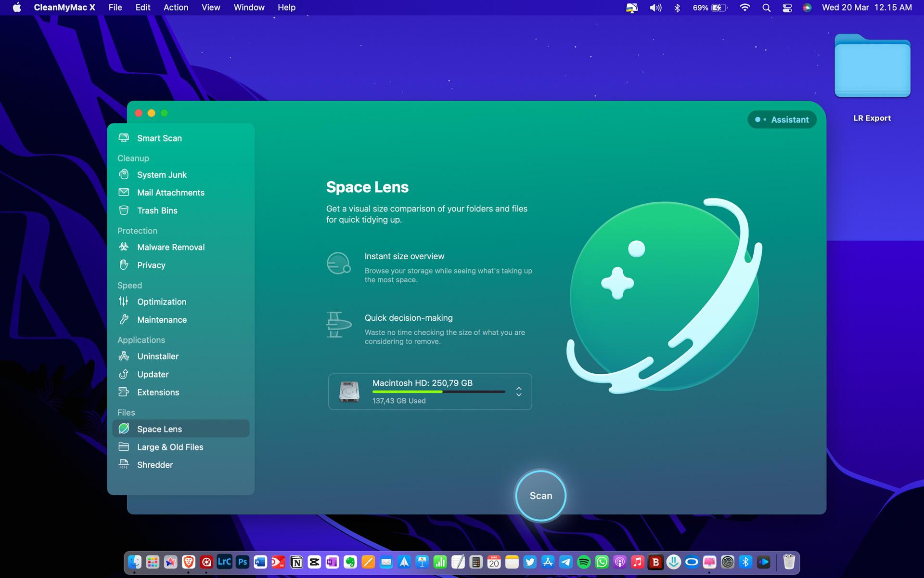Select Mail Attachments cleanup option
Viewport: 924px width, 578px height.
click(170, 193)
